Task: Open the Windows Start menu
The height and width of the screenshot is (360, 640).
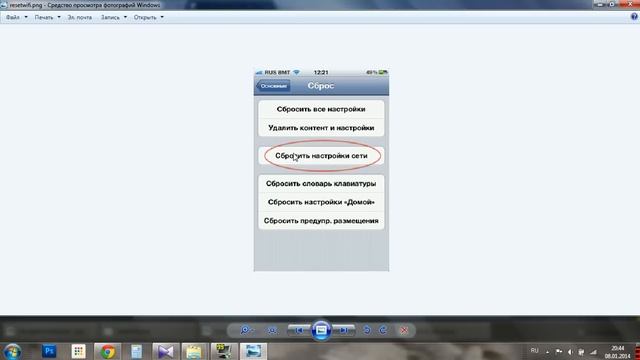Action: click(12, 352)
